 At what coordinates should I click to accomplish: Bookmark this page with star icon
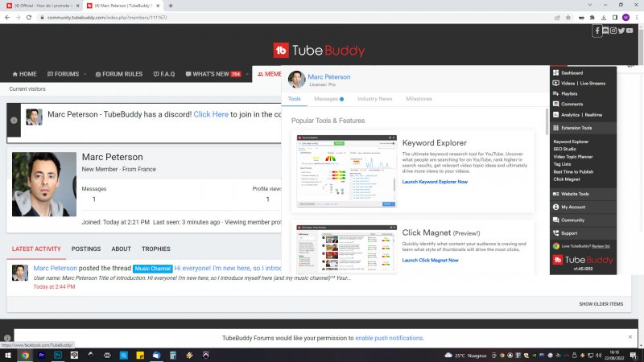(x=568, y=17)
